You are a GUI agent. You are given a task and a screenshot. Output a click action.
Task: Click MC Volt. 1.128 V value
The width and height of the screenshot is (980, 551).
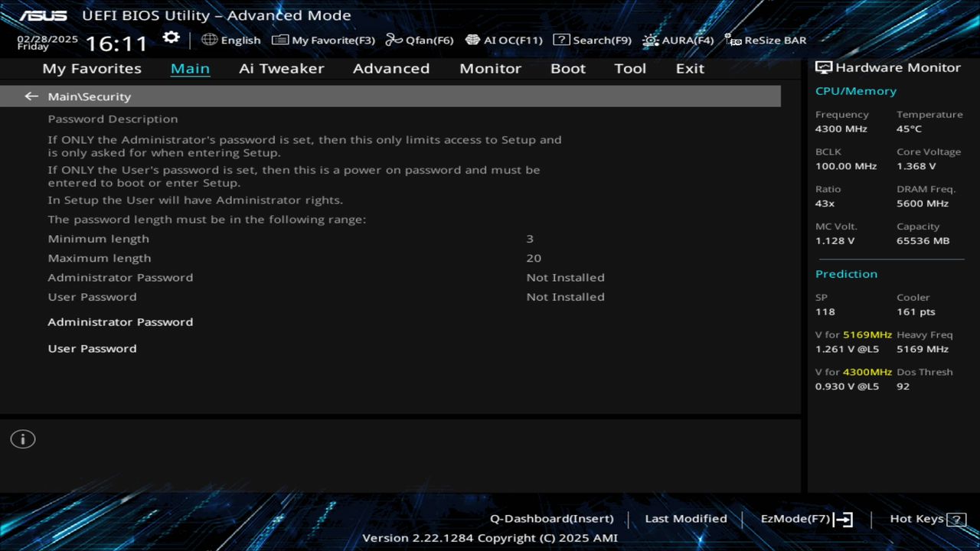point(835,241)
